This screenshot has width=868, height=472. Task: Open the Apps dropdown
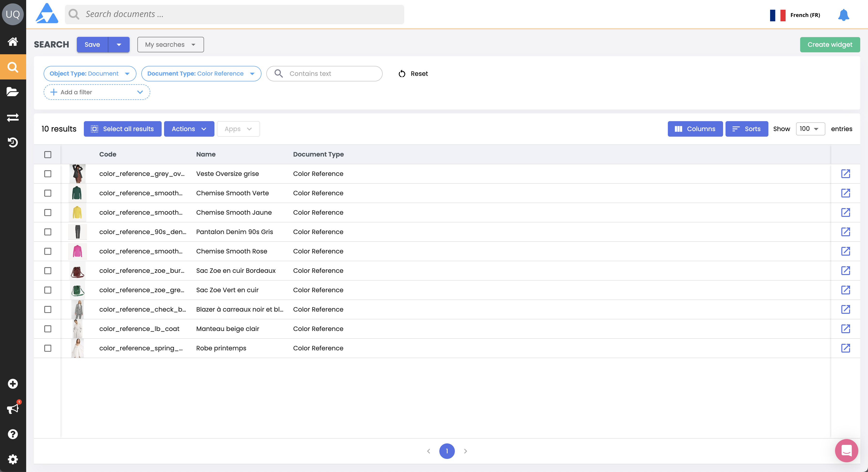(238, 129)
